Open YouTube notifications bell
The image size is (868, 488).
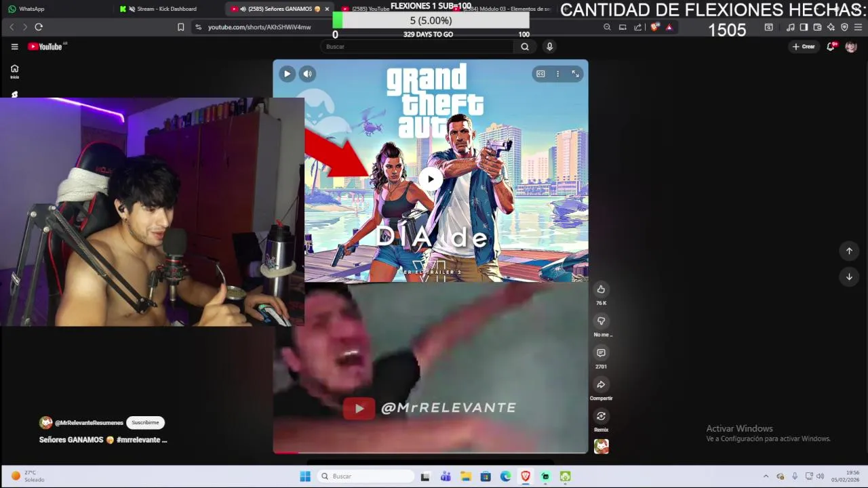(831, 47)
